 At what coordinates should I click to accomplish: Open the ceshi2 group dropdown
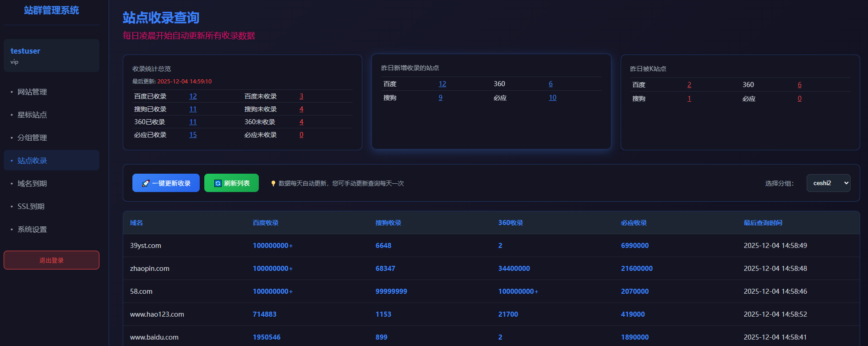click(x=828, y=183)
